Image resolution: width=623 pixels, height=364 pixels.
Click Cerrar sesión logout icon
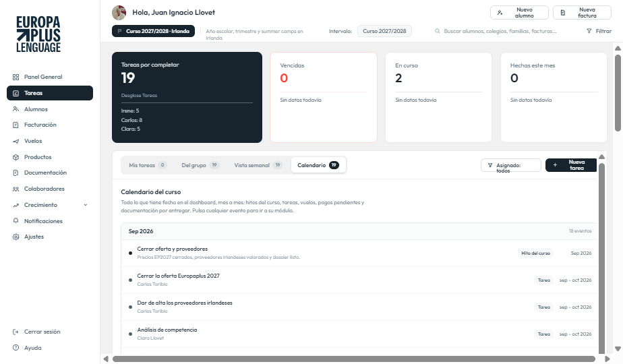click(x=16, y=332)
